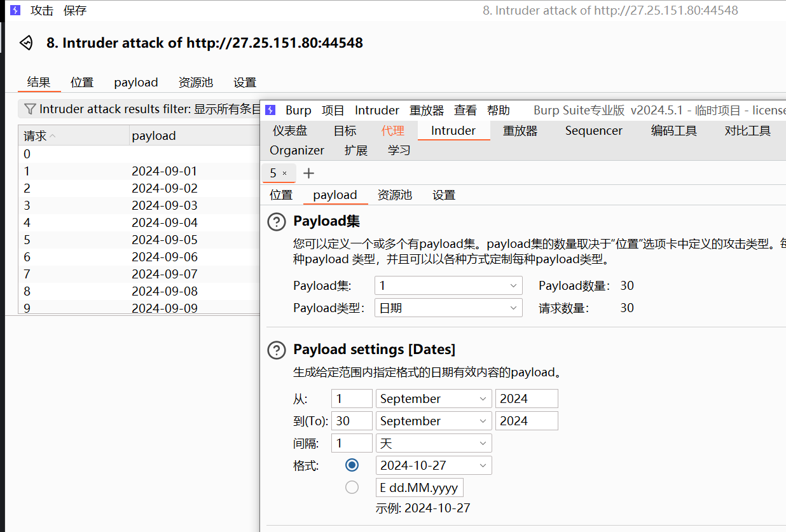The image size is (786, 532).
Task: Select the custom format radio button
Action: (x=352, y=488)
